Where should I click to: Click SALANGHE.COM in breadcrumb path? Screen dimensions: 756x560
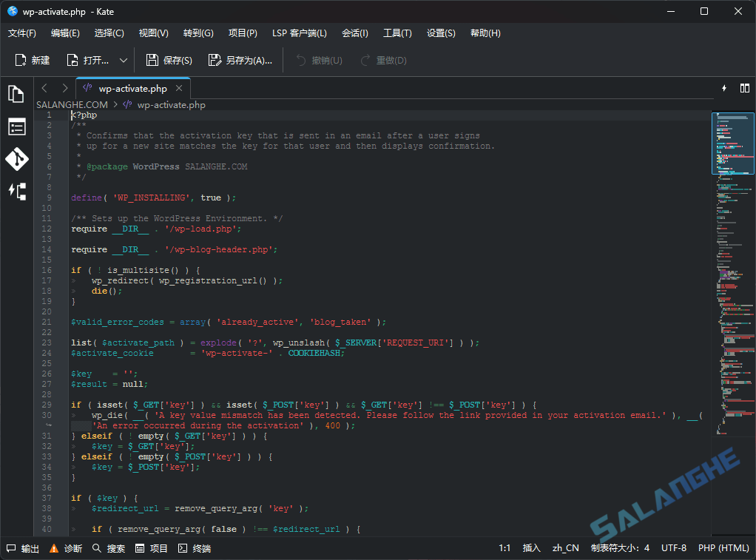pyautogui.click(x=72, y=105)
